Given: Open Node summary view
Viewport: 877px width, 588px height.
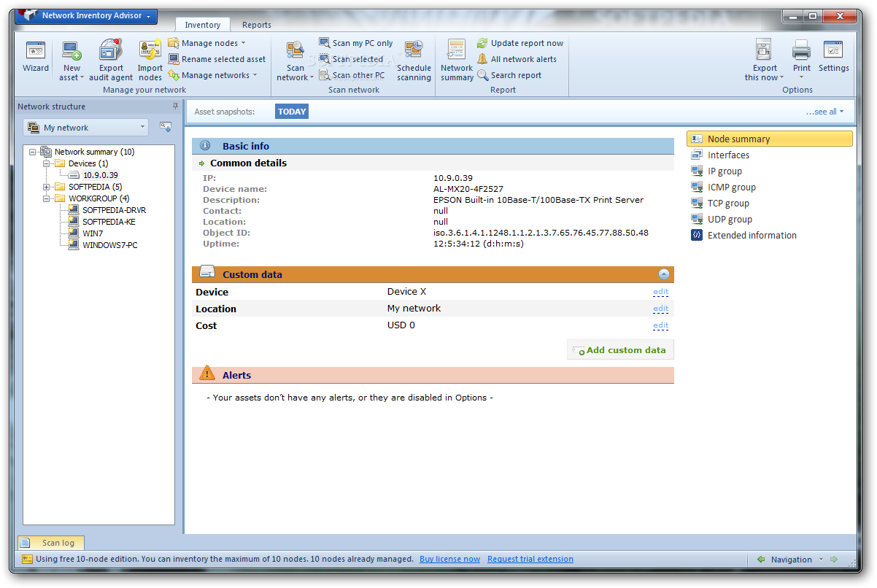Looking at the screenshot, I should tap(769, 139).
